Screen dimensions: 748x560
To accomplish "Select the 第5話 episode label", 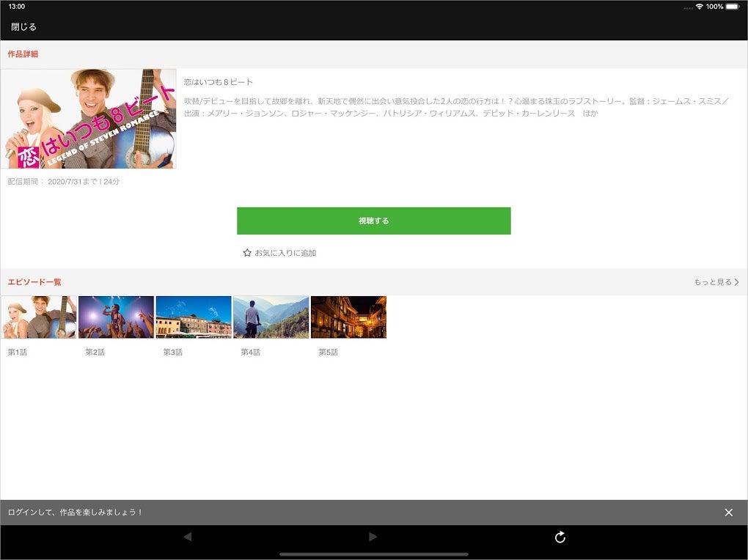I will (x=329, y=352).
